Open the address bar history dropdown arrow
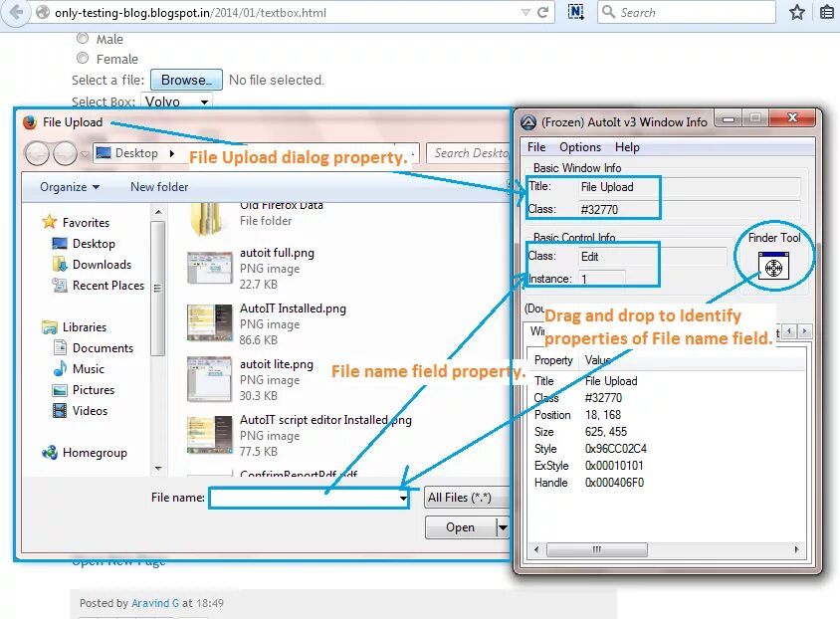Screen dimensions: 840x619 (526, 12)
